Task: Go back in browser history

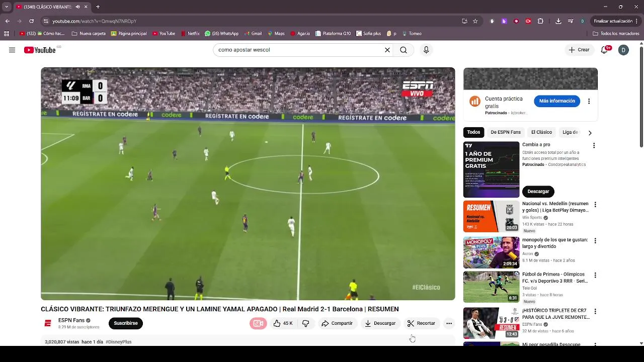Action: point(7,21)
